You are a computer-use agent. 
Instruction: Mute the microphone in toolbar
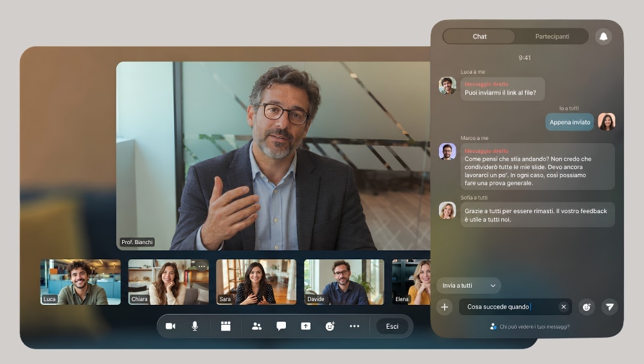tap(195, 326)
